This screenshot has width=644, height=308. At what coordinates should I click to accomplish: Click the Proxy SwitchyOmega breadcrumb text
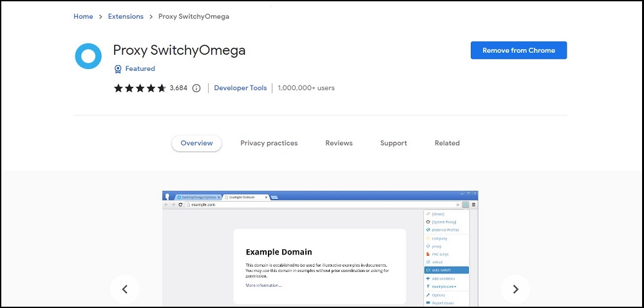[194, 16]
